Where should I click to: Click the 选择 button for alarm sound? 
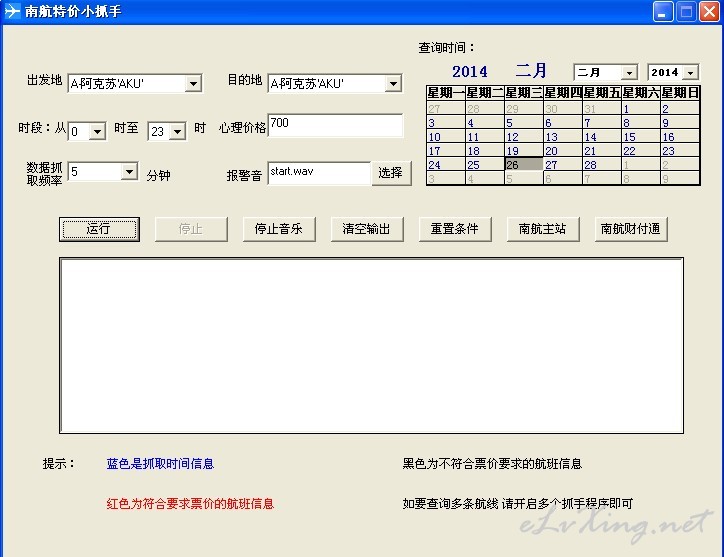pos(391,173)
